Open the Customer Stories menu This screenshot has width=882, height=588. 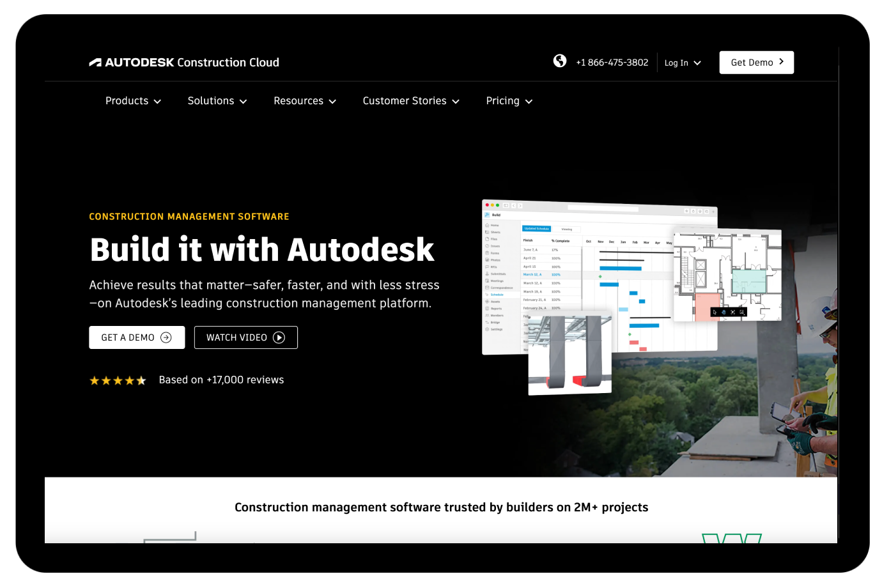pos(411,101)
